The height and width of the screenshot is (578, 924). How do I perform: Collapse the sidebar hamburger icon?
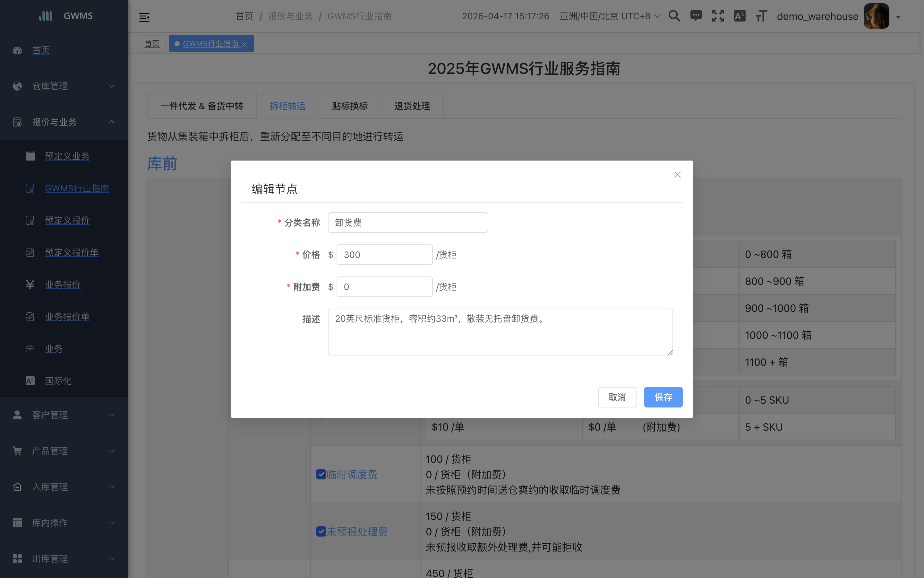click(144, 17)
